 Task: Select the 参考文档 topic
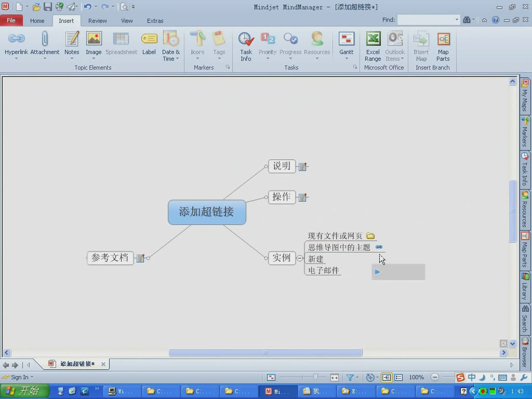tap(110, 258)
